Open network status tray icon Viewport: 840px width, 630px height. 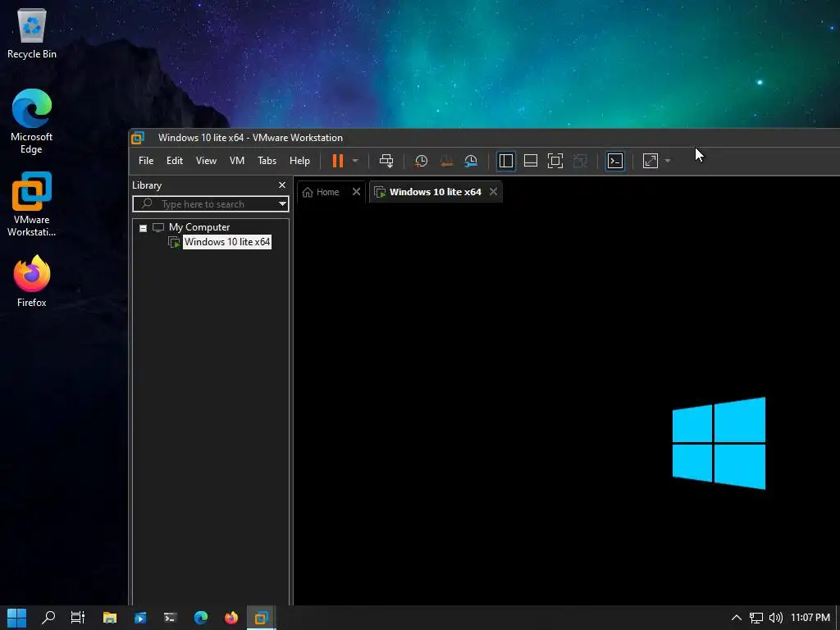(756, 618)
